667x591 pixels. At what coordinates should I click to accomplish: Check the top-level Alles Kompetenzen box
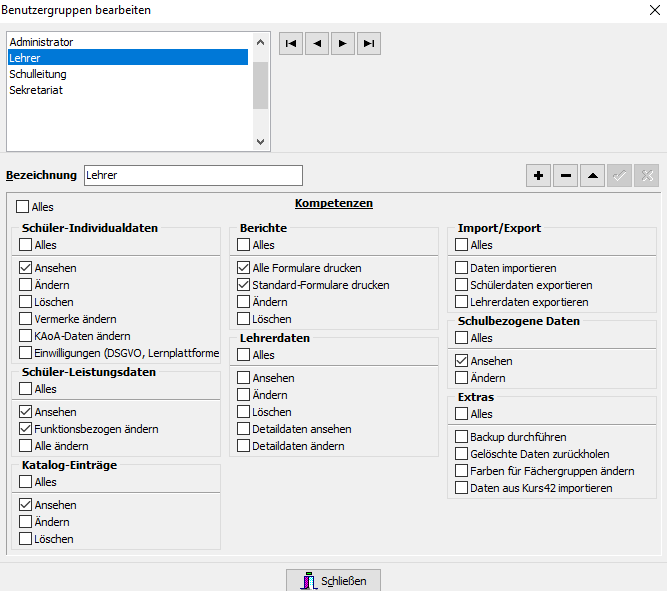[x=22, y=207]
